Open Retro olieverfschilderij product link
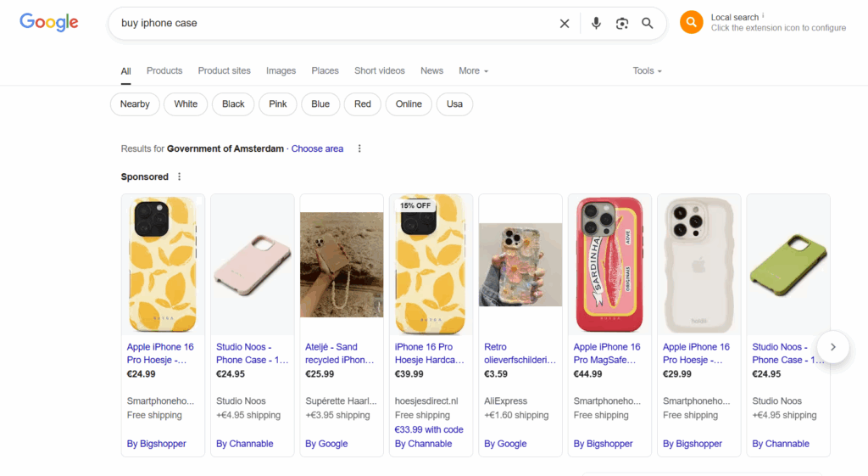The width and height of the screenshot is (868, 476). (x=520, y=354)
